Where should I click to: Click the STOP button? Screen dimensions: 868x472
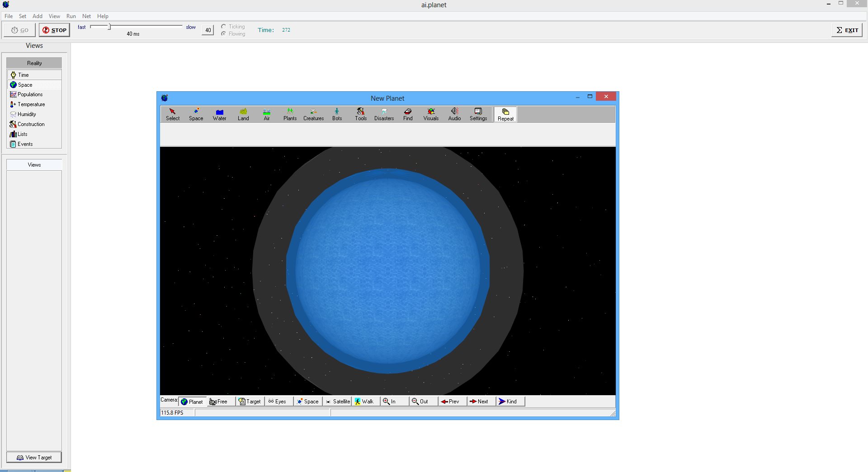(x=54, y=30)
